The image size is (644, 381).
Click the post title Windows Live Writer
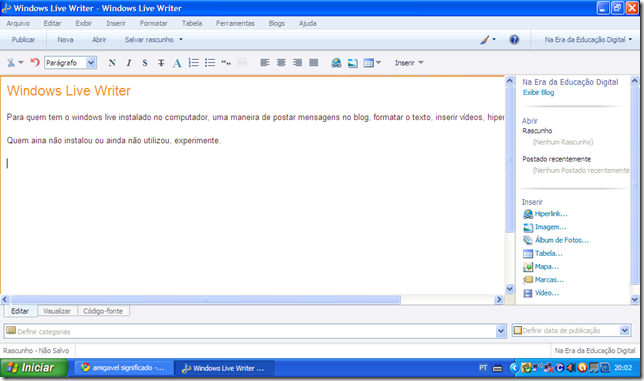[x=69, y=91]
